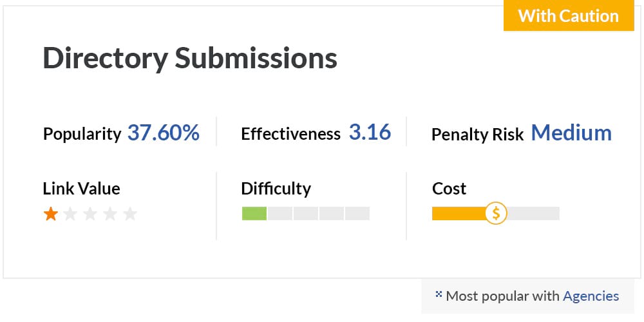The image size is (644, 322).
Task: Click the With Caution badge
Action: click(569, 15)
